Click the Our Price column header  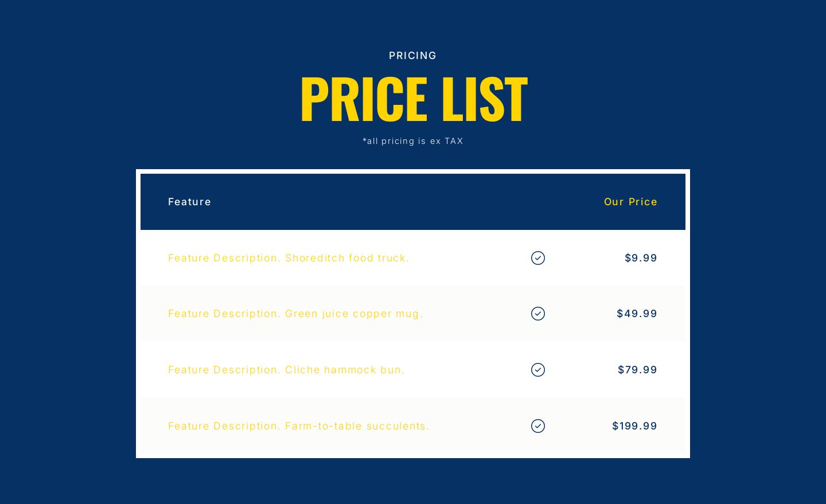[630, 202]
